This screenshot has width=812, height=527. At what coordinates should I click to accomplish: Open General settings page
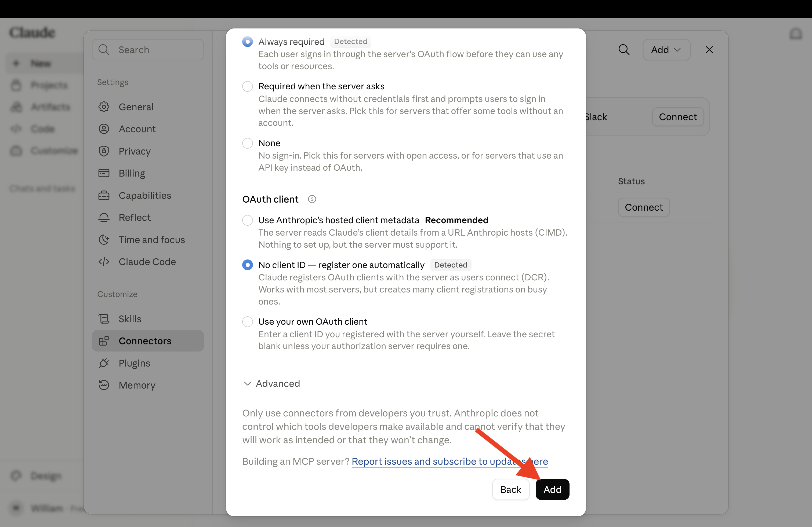148,107
